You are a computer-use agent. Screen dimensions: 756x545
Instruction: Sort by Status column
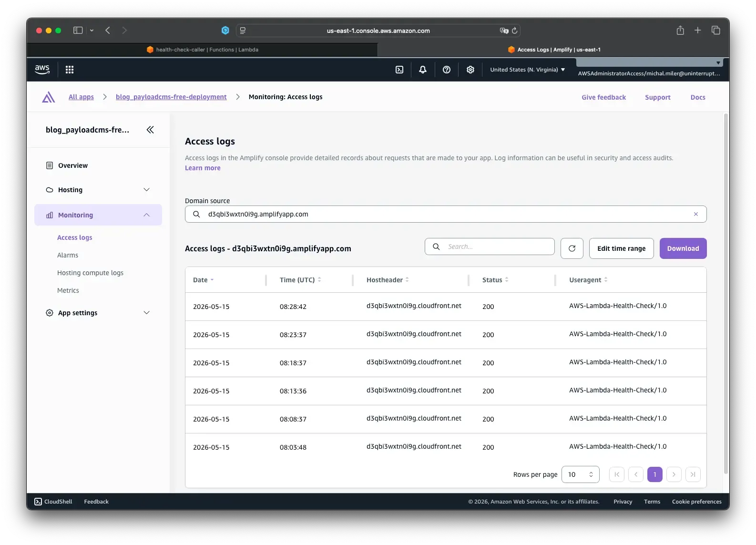click(495, 280)
